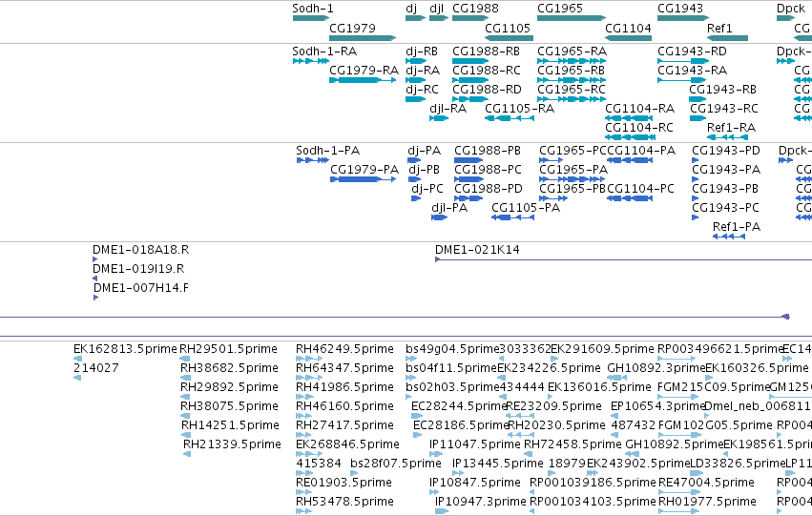Select transcript 'Sodh-1-RA'
The image size is (812, 516).
pos(324,52)
